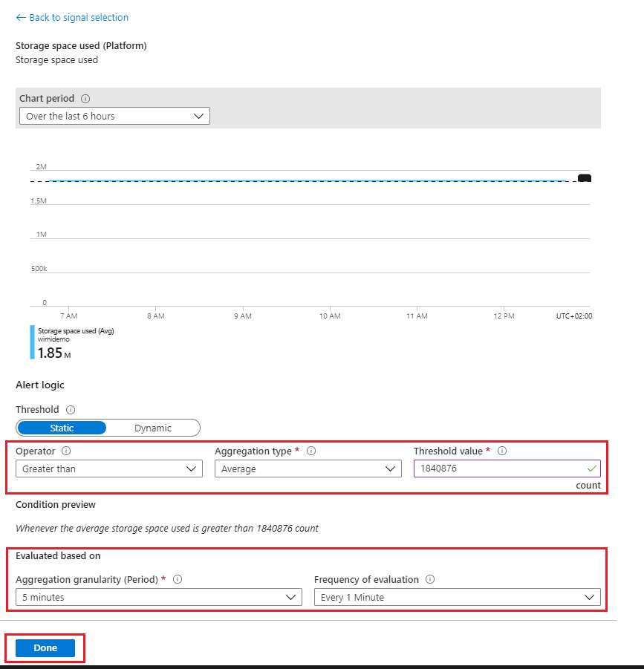Click info icon beside Aggregation granularity
This screenshot has width=644, height=669.
click(178, 579)
